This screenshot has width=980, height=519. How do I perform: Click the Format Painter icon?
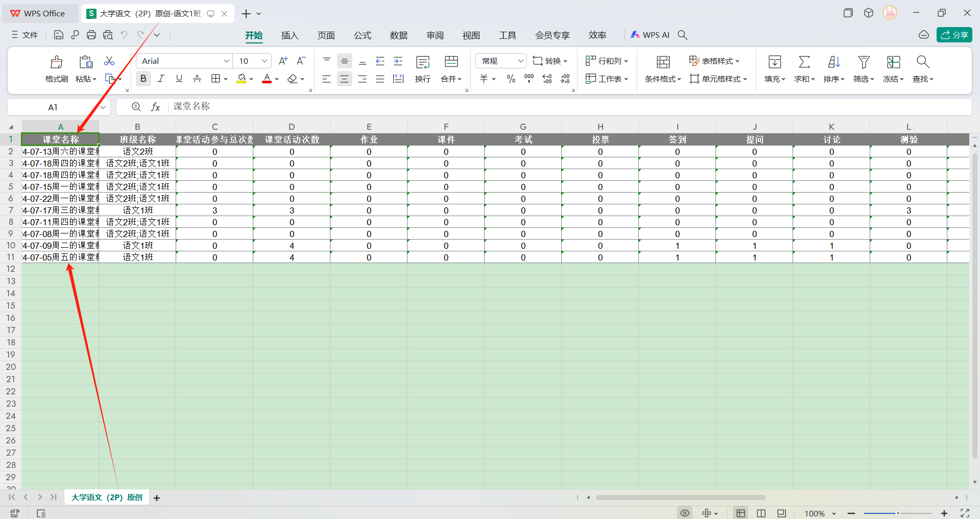[x=56, y=62]
